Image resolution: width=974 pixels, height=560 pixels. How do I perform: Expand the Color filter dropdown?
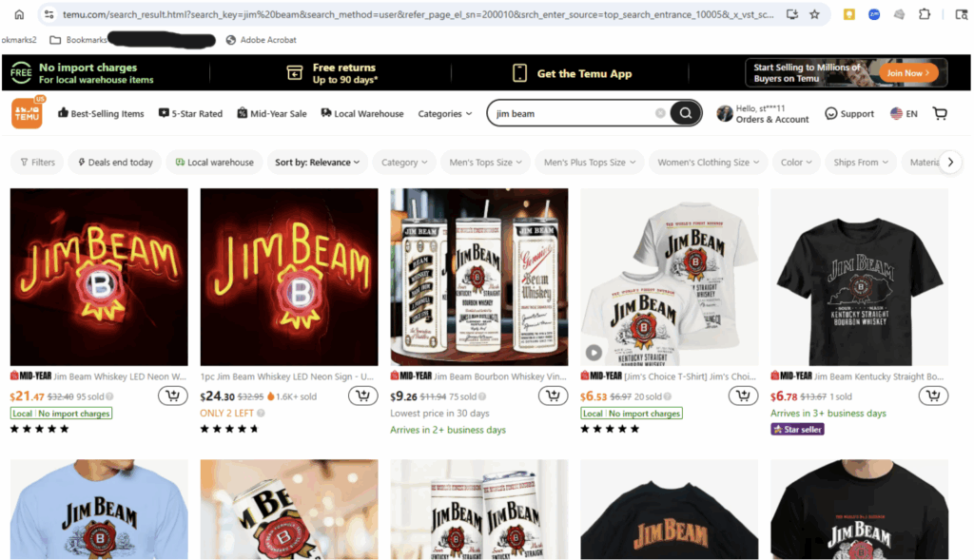click(x=796, y=162)
